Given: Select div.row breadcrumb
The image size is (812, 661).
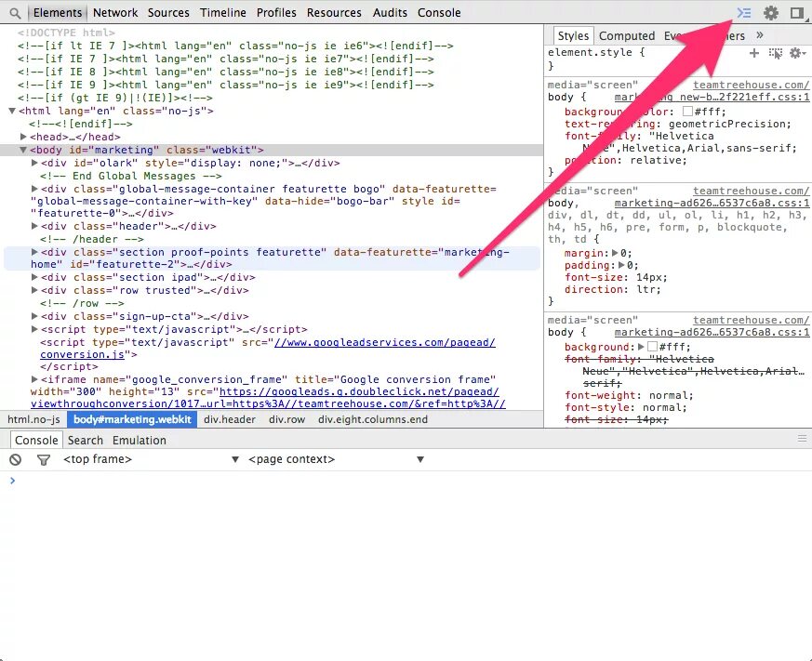Looking at the screenshot, I should [286, 420].
